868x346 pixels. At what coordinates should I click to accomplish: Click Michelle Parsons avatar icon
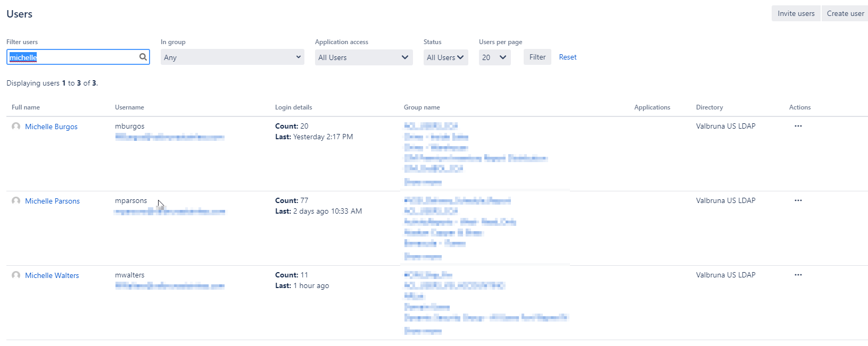(x=16, y=201)
